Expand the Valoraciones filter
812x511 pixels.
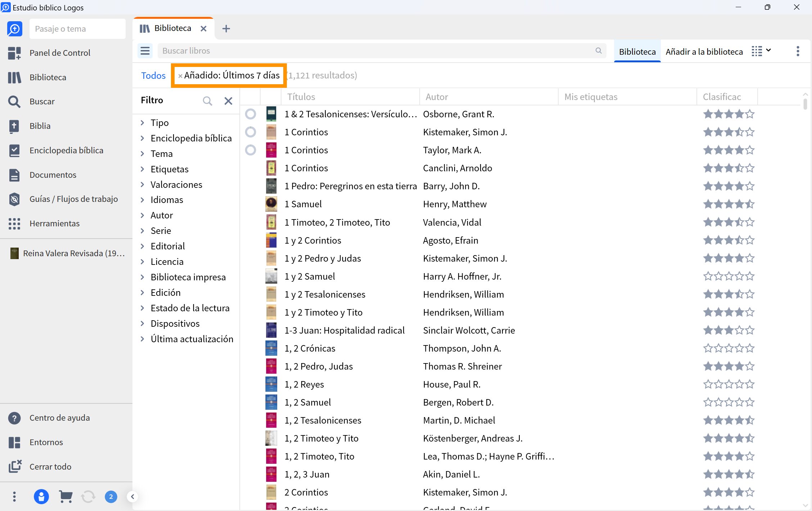pos(143,185)
